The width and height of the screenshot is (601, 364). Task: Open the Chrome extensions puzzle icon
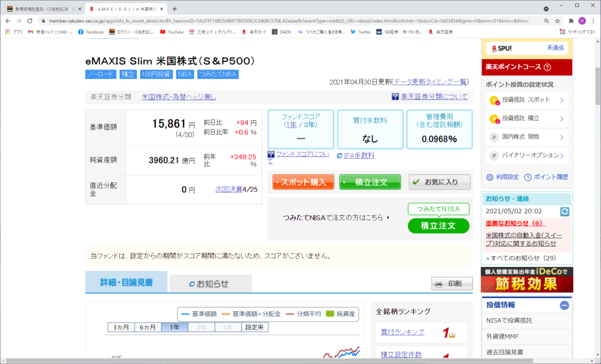coord(569,20)
